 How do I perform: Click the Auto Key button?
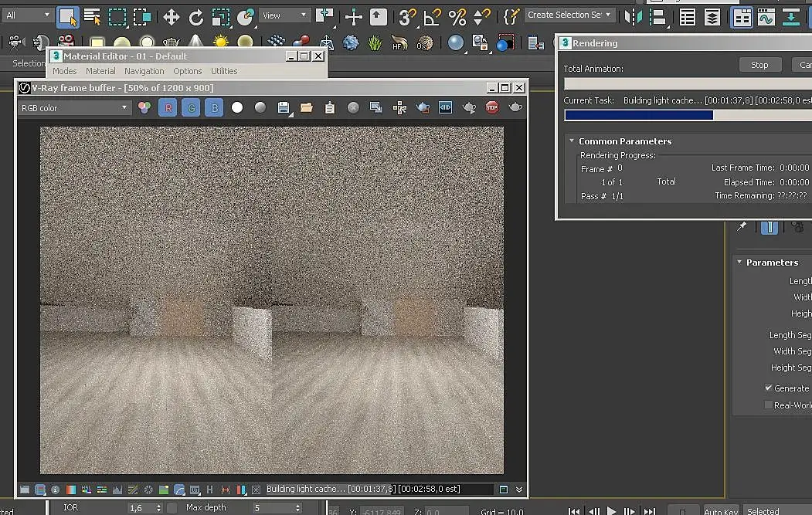(720, 510)
